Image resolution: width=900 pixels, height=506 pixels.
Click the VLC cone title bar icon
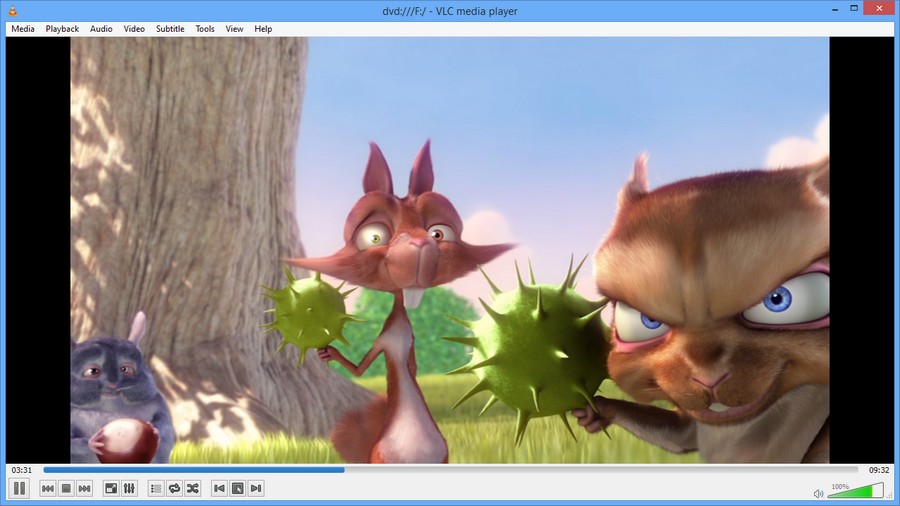coord(13,10)
